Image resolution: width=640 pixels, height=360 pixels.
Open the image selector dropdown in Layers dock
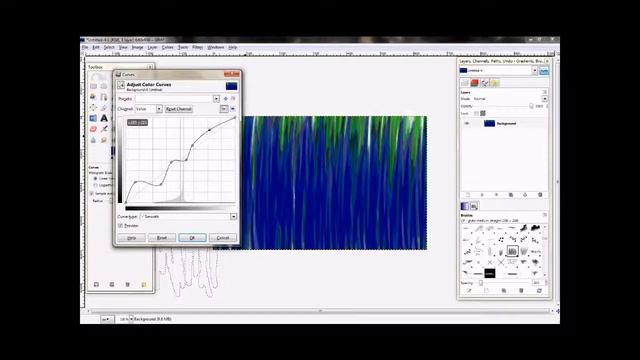pyautogui.click(x=534, y=71)
